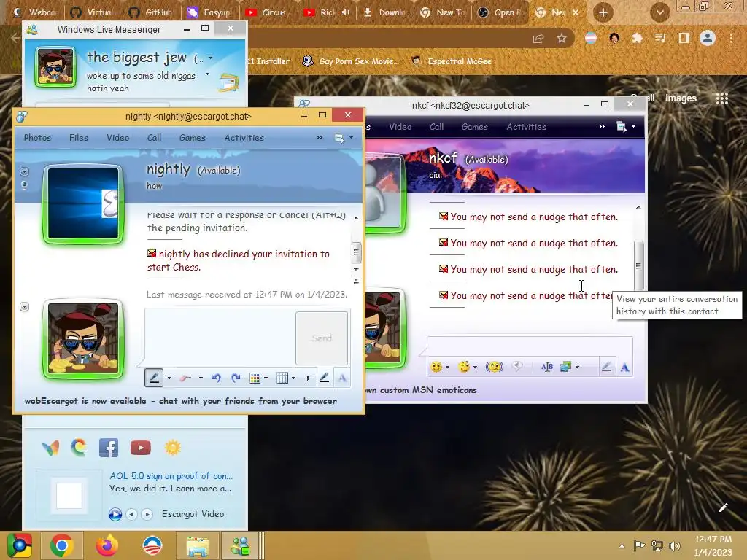Change font via the AB icon

coord(547,367)
